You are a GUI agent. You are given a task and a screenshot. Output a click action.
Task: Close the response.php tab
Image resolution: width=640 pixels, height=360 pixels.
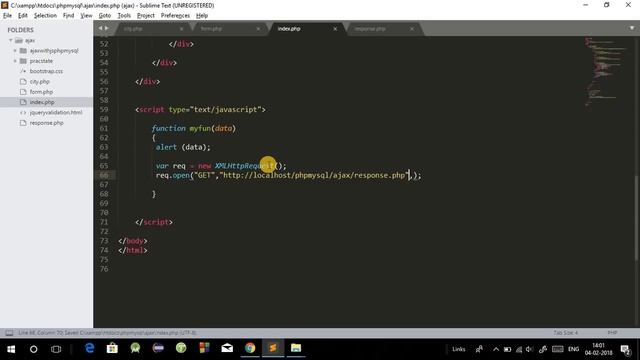[x=412, y=29]
